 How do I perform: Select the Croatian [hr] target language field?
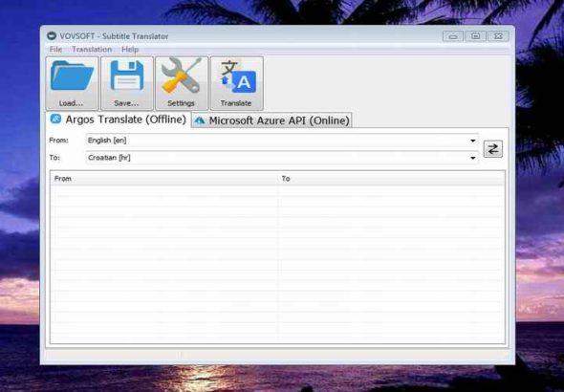pos(282,158)
